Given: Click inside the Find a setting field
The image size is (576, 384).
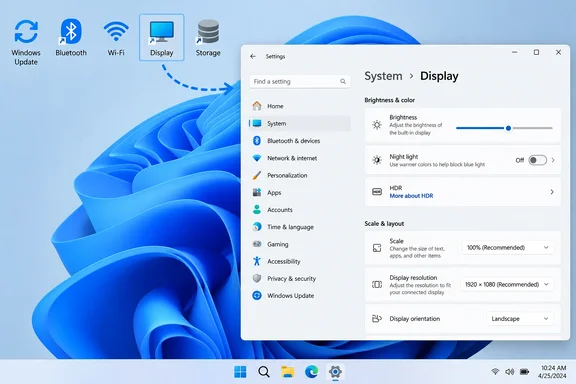Looking at the screenshot, I should coord(299,82).
